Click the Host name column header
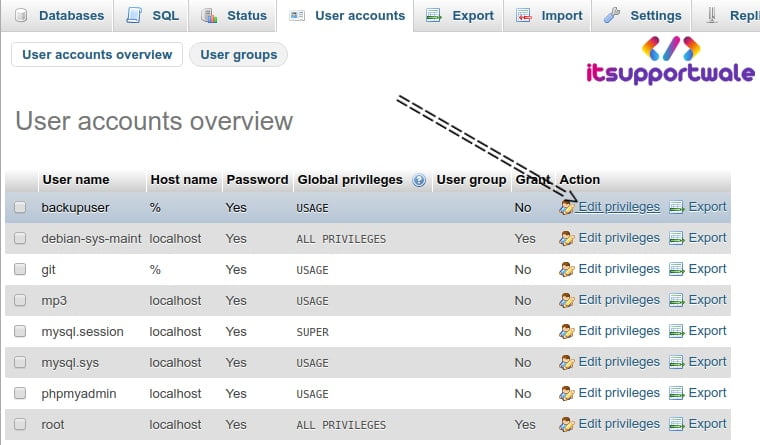The width and height of the screenshot is (760, 445). coord(184,180)
